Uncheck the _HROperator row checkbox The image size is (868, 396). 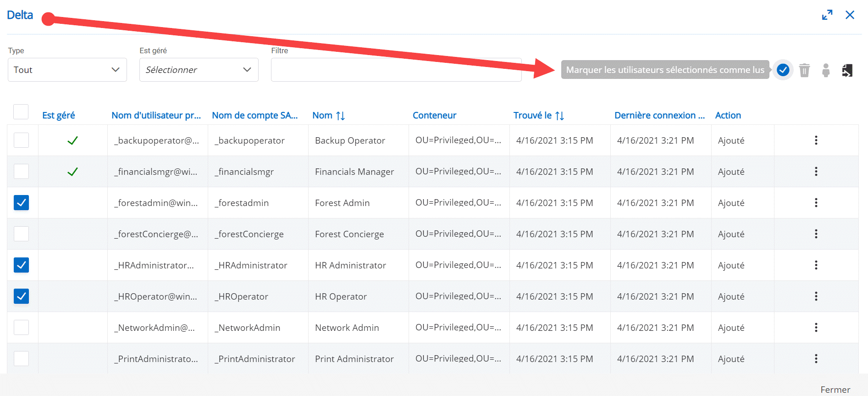click(x=21, y=296)
